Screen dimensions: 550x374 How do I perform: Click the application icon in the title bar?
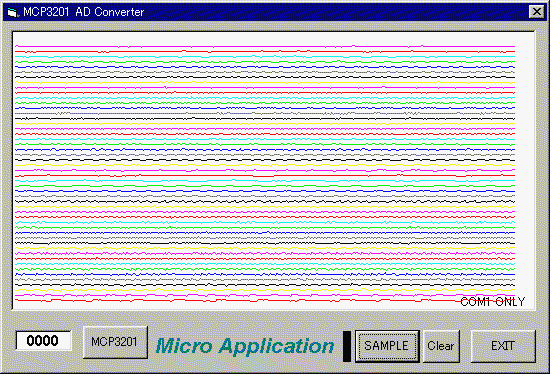pos(13,12)
